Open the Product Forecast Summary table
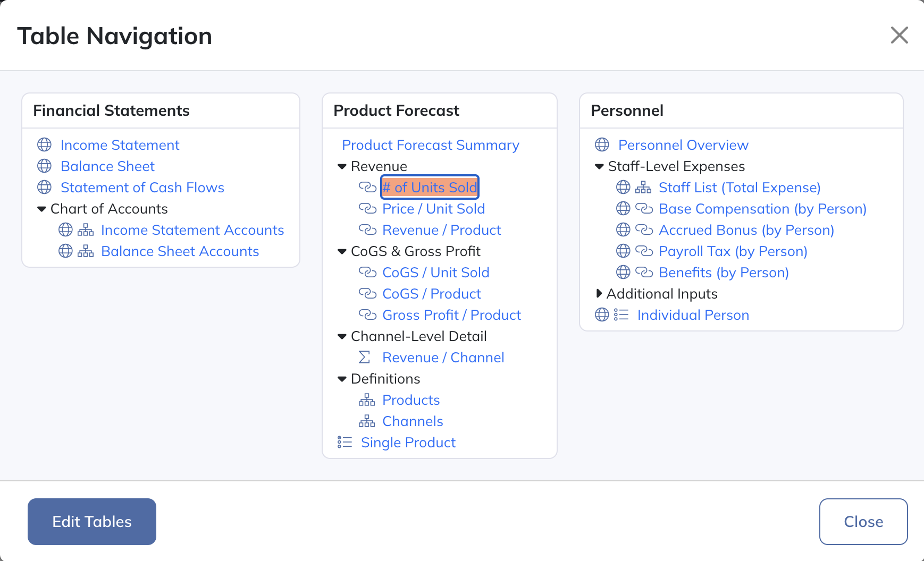The image size is (924, 561). point(430,145)
